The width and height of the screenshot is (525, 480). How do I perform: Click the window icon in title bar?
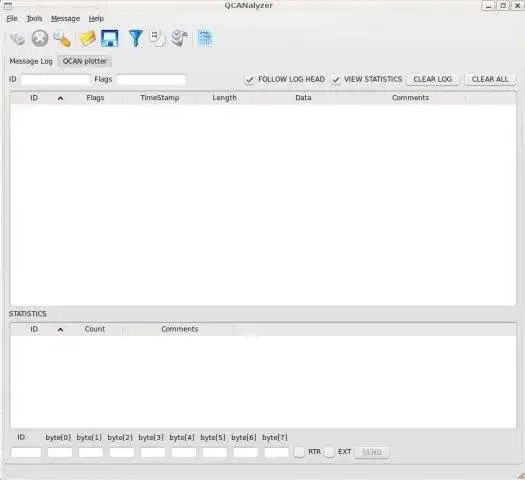(7, 6)
